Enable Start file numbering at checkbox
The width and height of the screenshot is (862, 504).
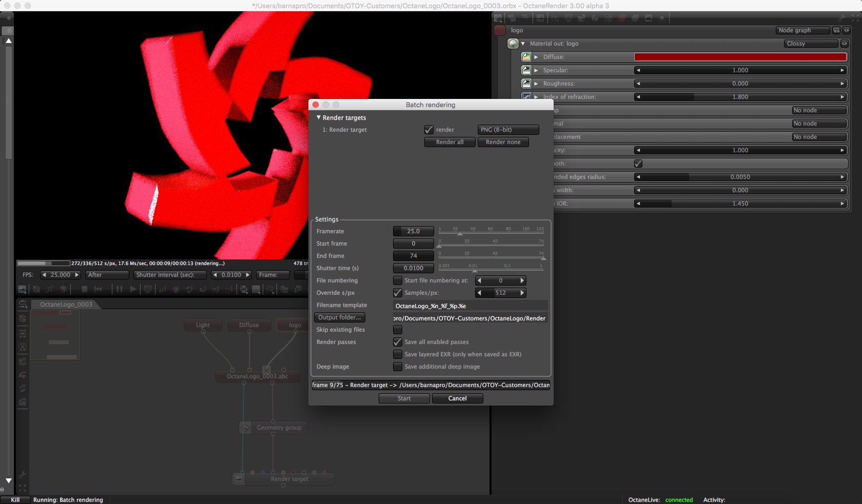click(x=398, y=280)
